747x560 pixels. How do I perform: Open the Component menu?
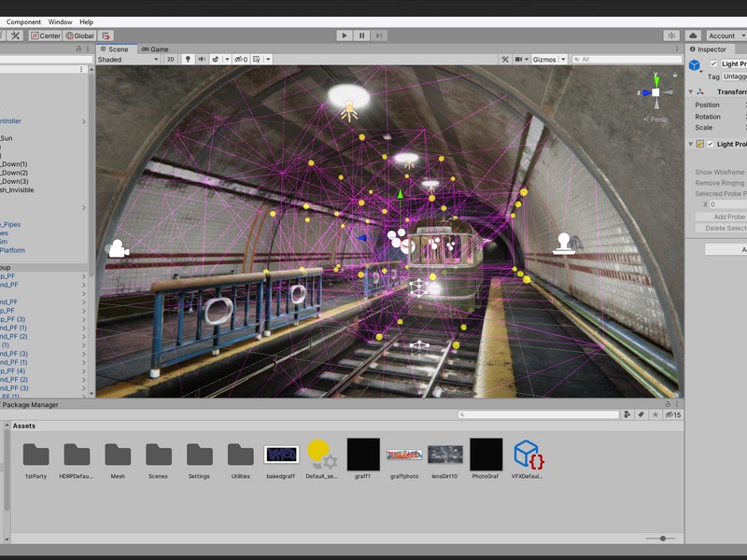22,21
